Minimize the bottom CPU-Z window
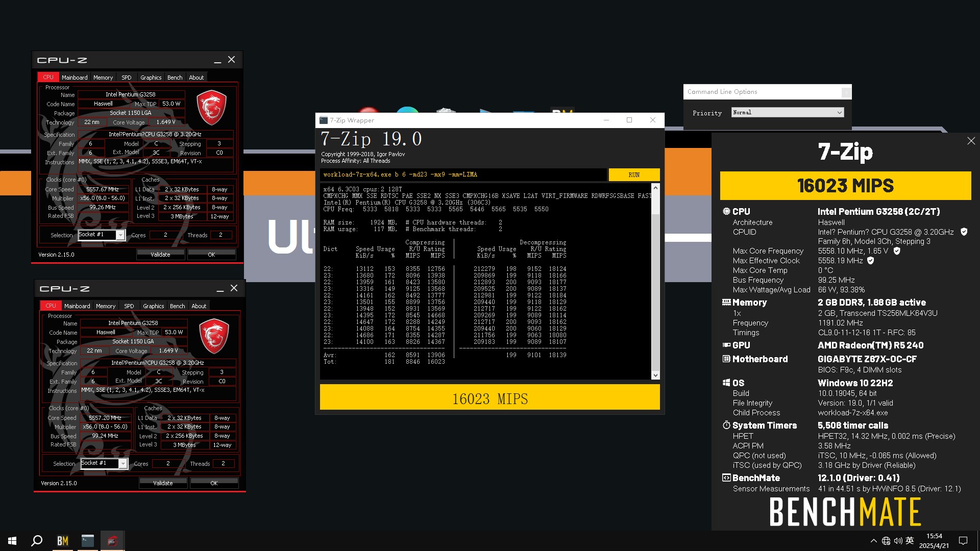 pos(220,289)
